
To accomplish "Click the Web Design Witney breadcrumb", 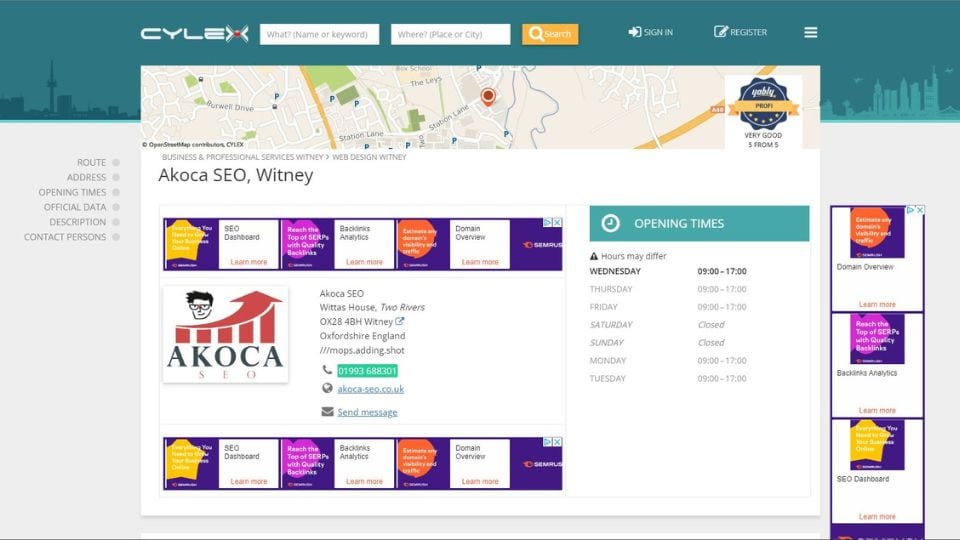I will tap(369, 157).
